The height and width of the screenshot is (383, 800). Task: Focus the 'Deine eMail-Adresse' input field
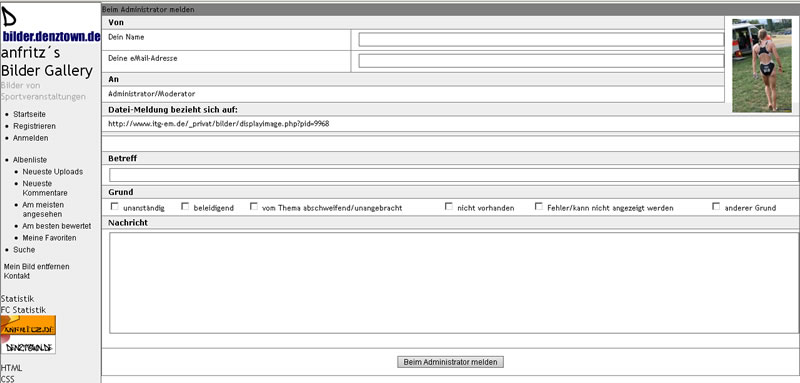tap(541, 61)
